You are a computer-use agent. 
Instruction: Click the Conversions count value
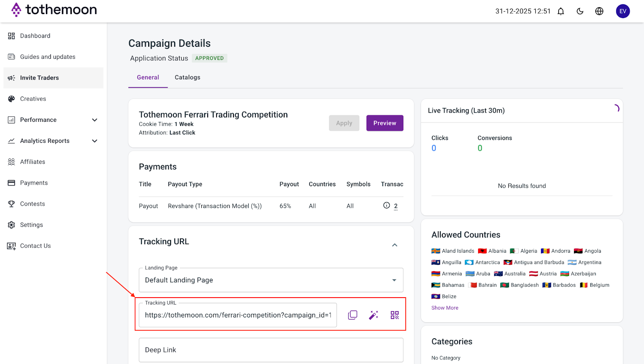click(480, 148)
